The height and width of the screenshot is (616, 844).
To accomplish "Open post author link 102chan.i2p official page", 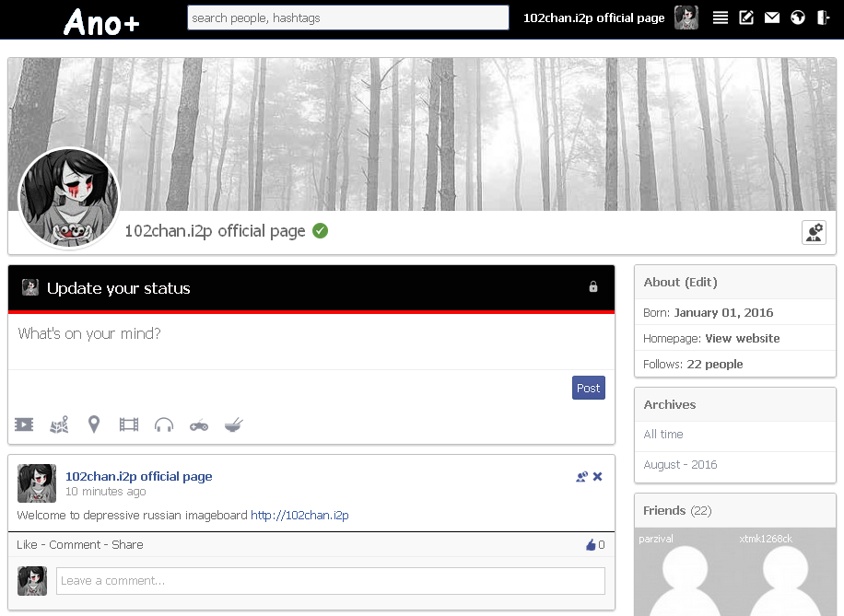I will (x=139, y=477).
